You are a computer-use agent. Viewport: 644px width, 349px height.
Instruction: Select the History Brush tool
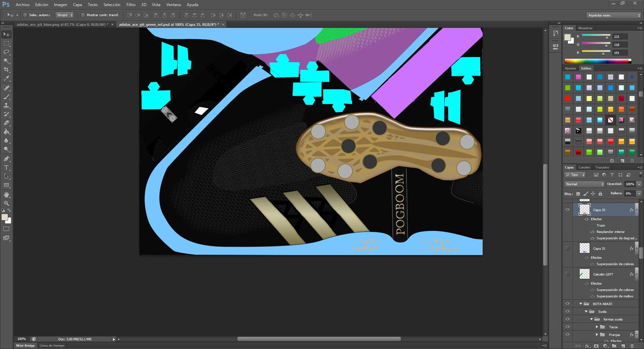(6, 114)
